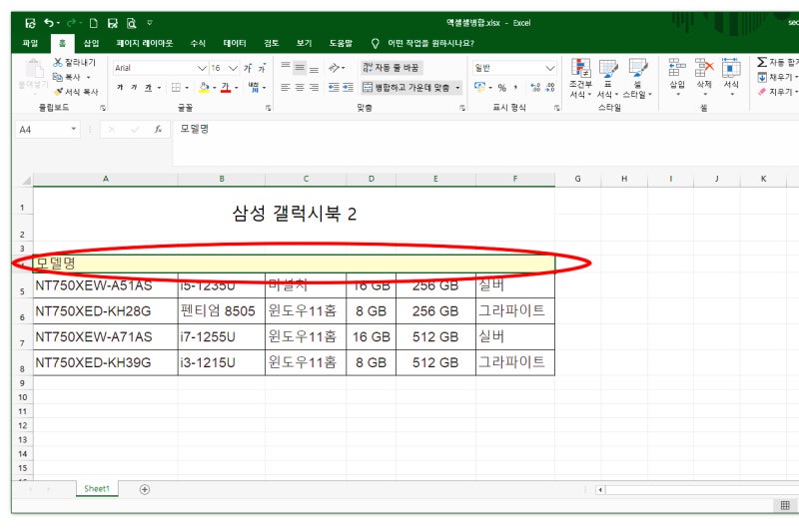This screenshot has width=799, height=532.
Task: Click the fill color yellow bucket swatch
Action: (x=204, y=88)
